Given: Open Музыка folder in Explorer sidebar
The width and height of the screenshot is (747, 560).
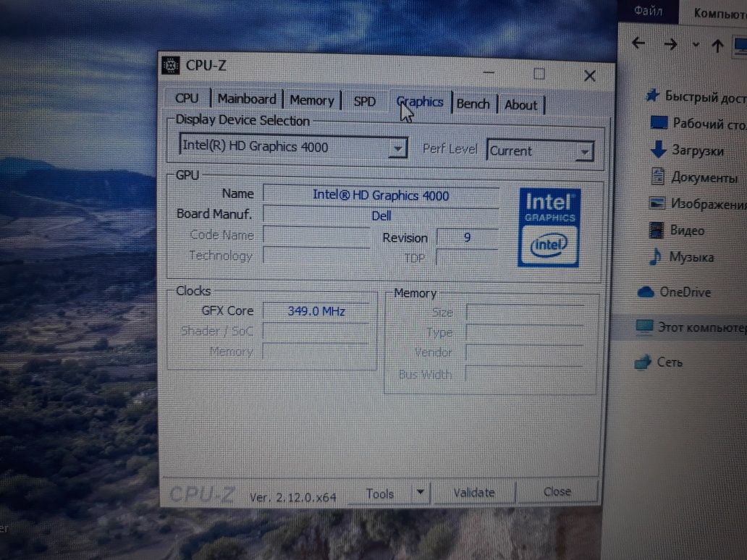Looking at the screenshot, I should point(691,257).
